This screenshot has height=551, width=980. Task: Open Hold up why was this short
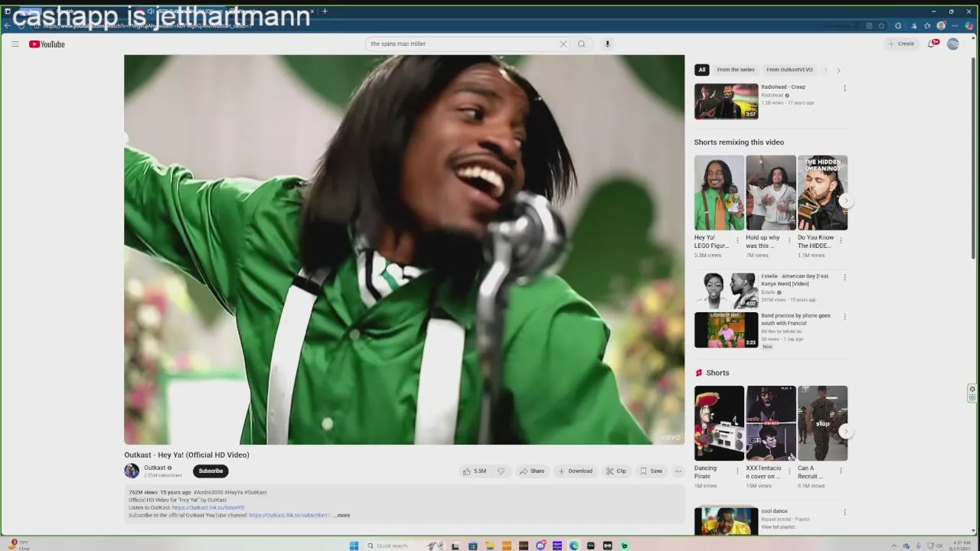coord(771,193)
